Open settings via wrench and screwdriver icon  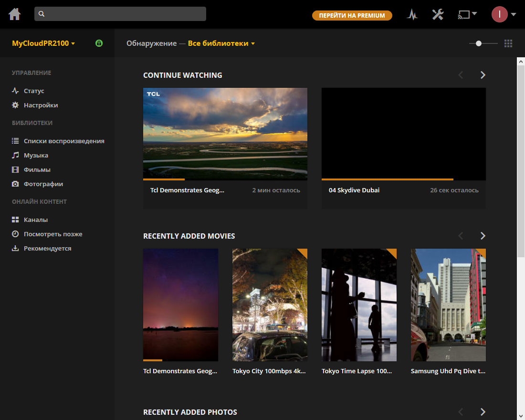coord(438,14)
